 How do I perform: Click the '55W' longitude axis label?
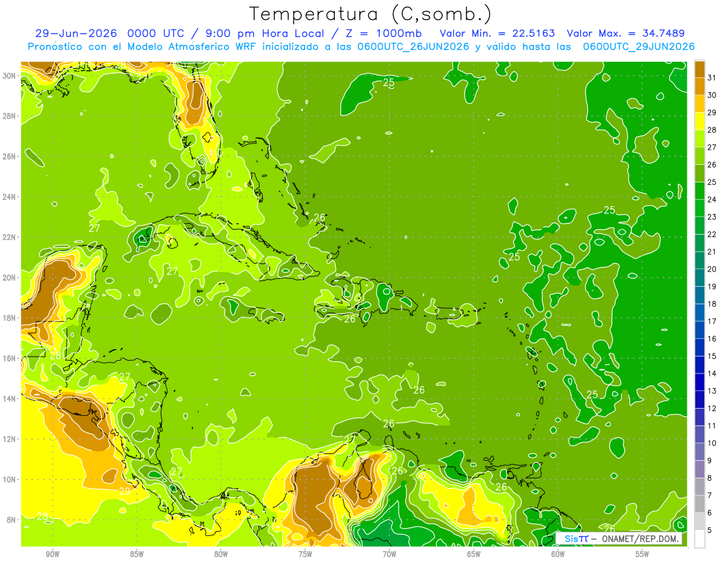642,554
